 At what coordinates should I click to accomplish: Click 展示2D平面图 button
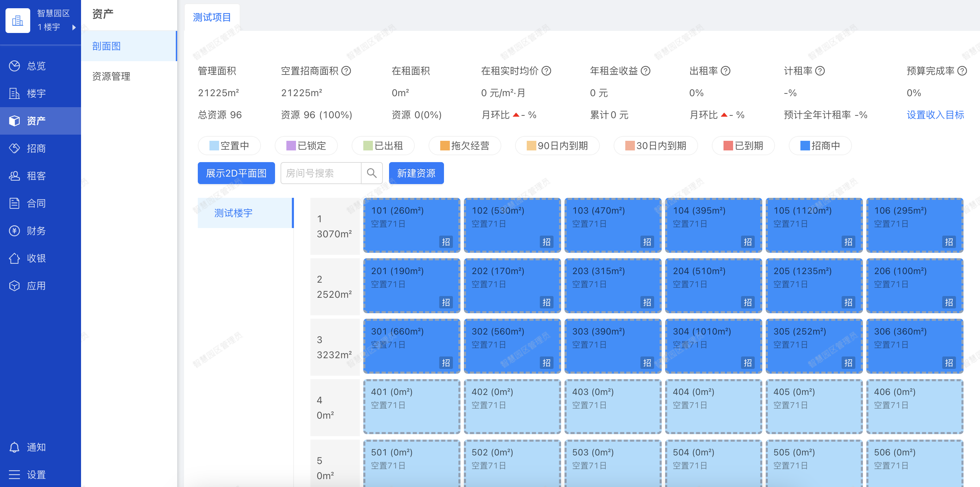[x=236, y=173]
